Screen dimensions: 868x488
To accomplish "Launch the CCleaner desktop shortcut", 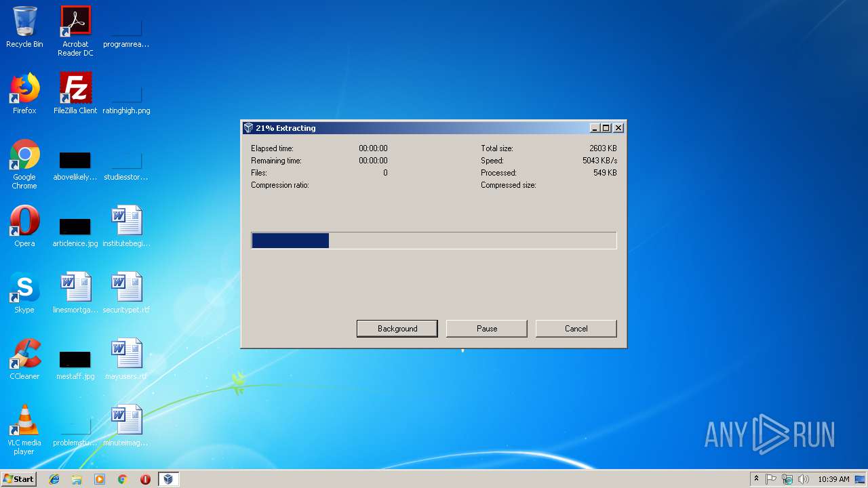I will 24,359.
